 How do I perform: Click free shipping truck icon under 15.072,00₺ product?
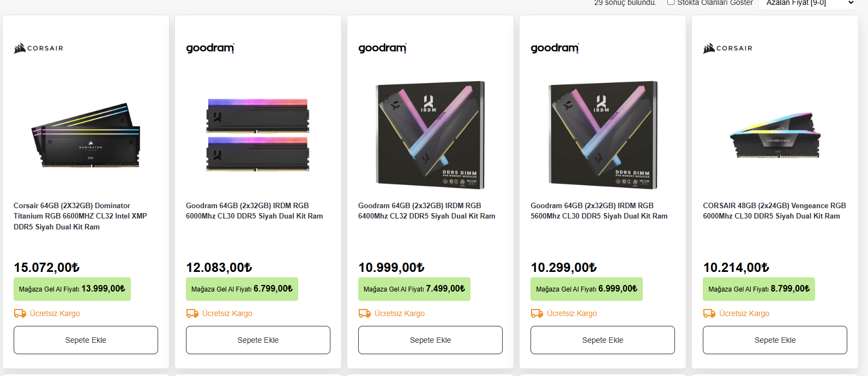click(20, 313)
